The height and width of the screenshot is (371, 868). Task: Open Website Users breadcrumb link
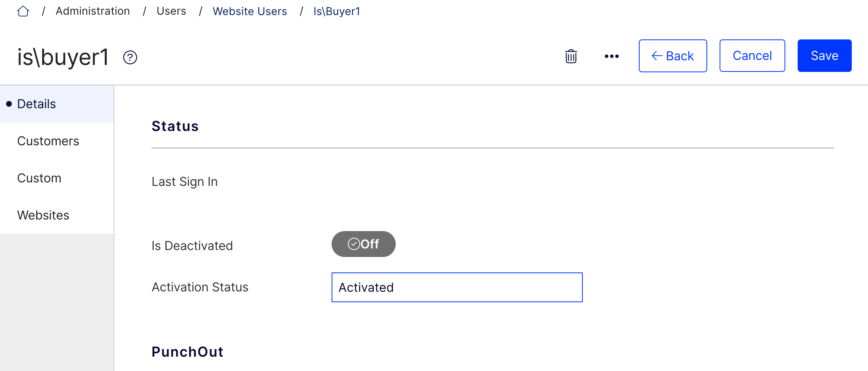(x=250, y=11)
